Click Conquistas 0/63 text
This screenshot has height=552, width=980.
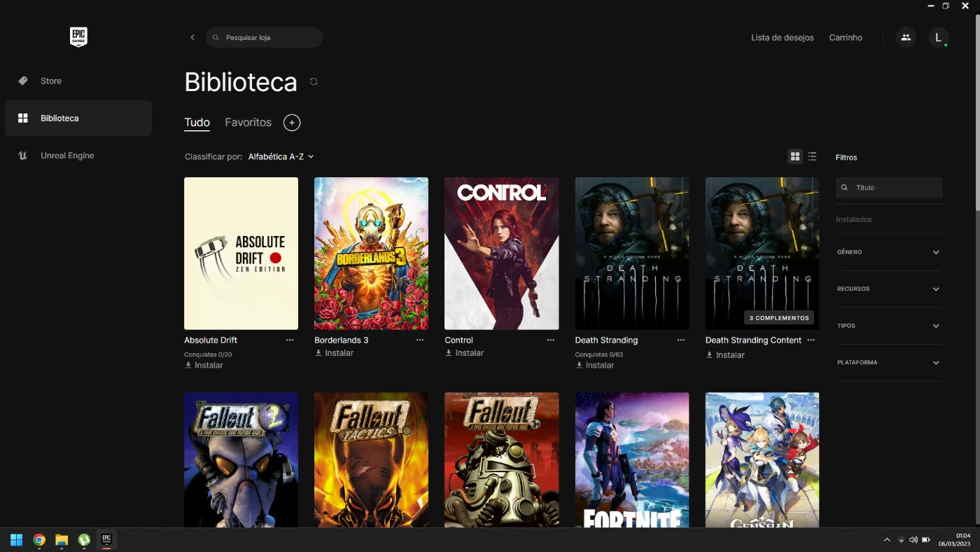[599, 354]
